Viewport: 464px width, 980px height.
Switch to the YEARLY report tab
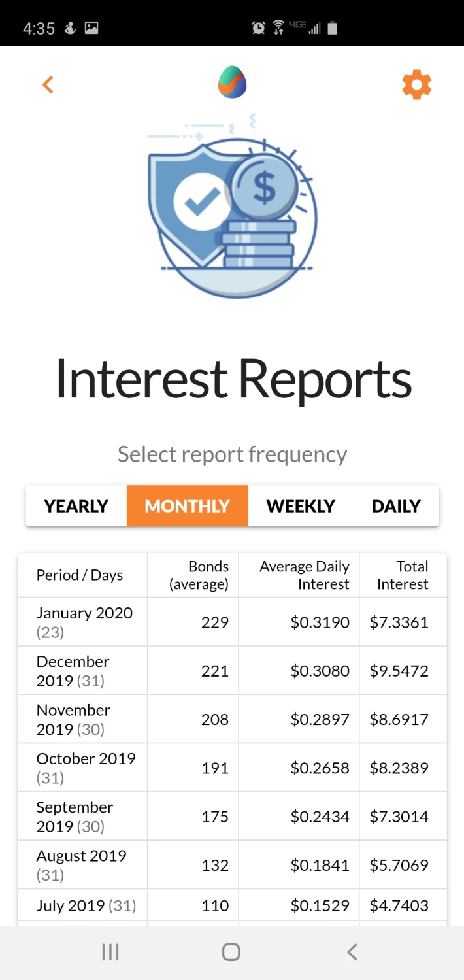pyautogui.click(x=76, y=506)
